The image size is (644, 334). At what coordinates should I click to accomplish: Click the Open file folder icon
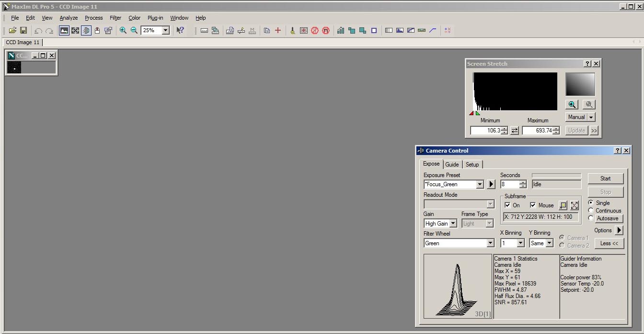click(x=12, y=30)
